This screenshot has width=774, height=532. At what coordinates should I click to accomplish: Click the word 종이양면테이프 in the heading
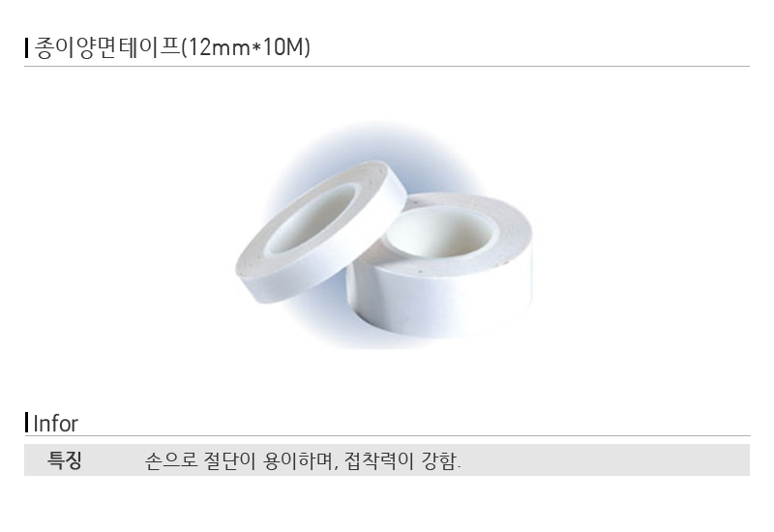(x=107, y=47)
